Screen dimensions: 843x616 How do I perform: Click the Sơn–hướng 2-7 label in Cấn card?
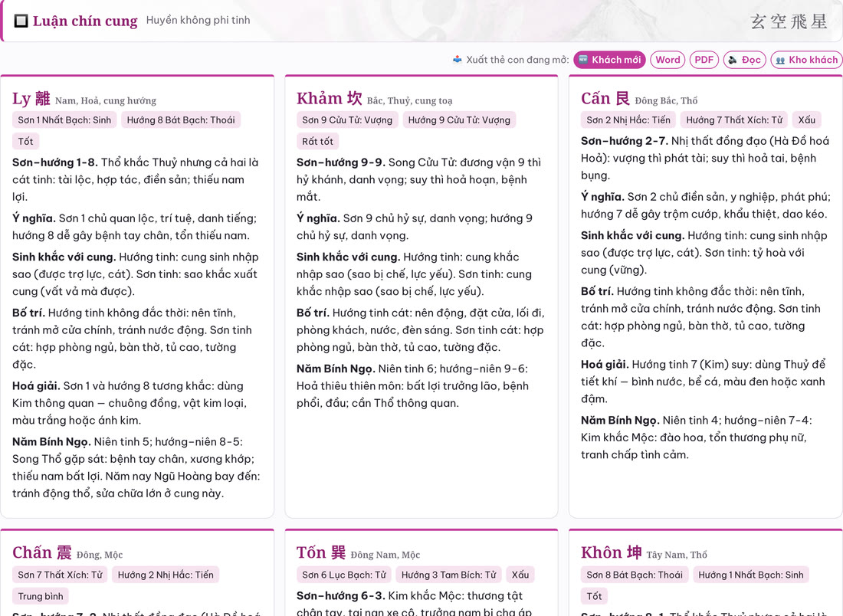(x=625, y=141)
